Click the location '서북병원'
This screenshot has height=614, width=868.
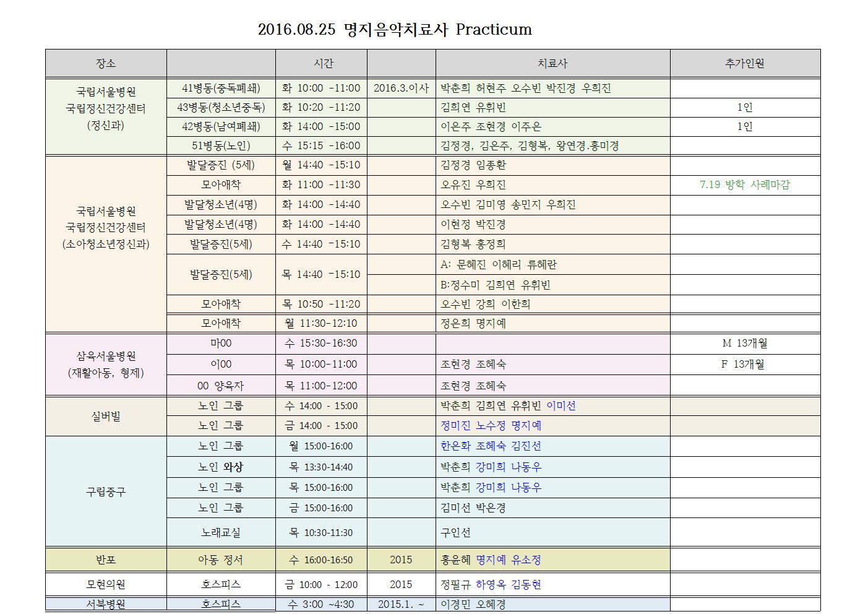tap(106, 604)
